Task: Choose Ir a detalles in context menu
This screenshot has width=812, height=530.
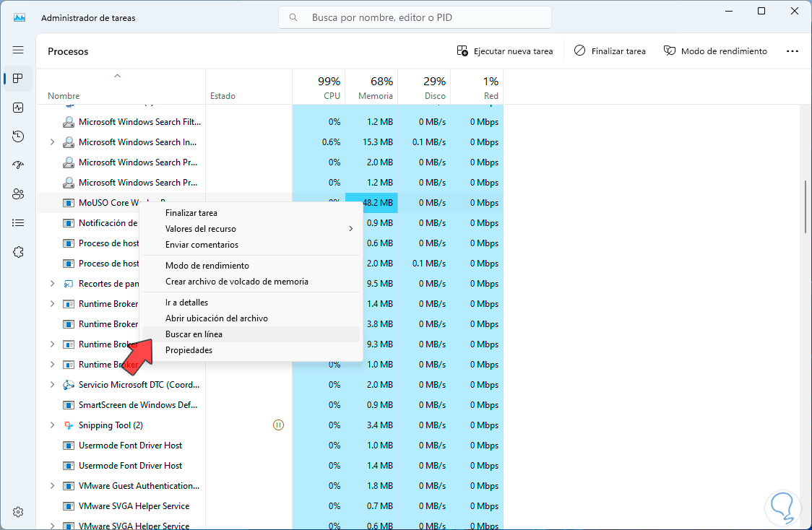Action: [x=251, y=303]
